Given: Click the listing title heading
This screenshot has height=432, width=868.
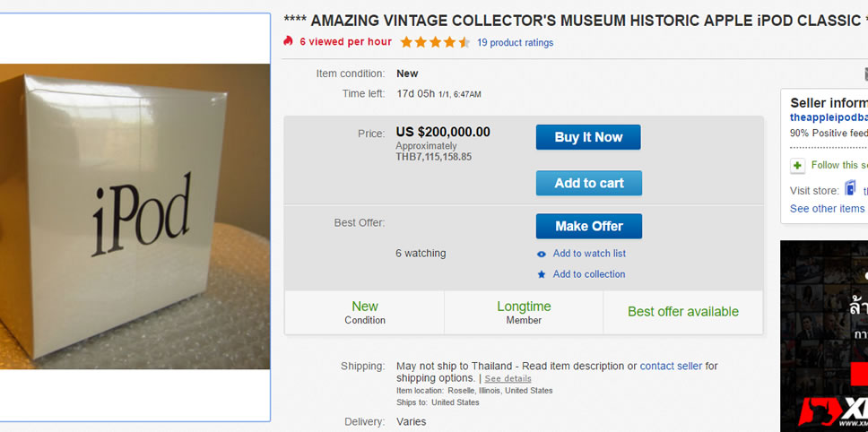Looking at the screenshot, I should (574, 21).
